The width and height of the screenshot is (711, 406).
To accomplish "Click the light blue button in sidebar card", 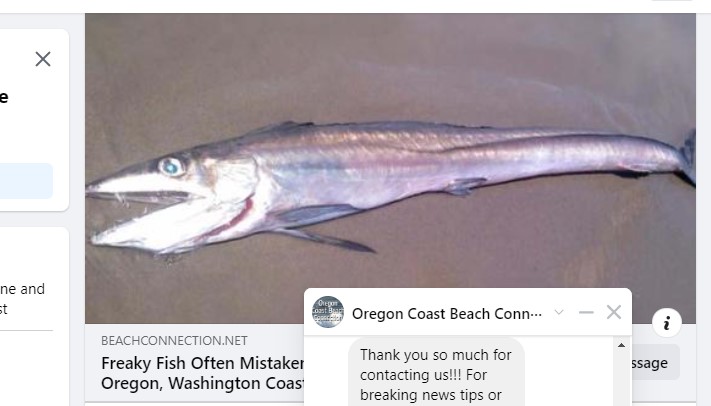I will (x=26, y=181).
